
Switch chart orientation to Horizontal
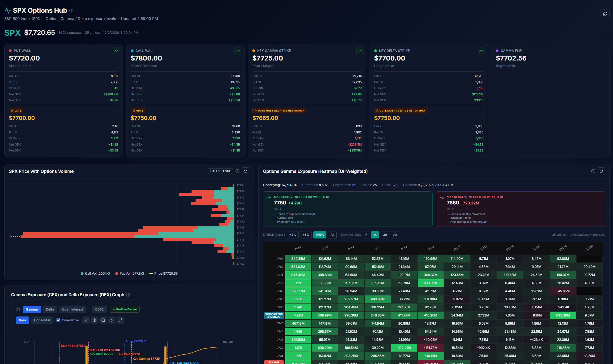click(x=42, y=320)
